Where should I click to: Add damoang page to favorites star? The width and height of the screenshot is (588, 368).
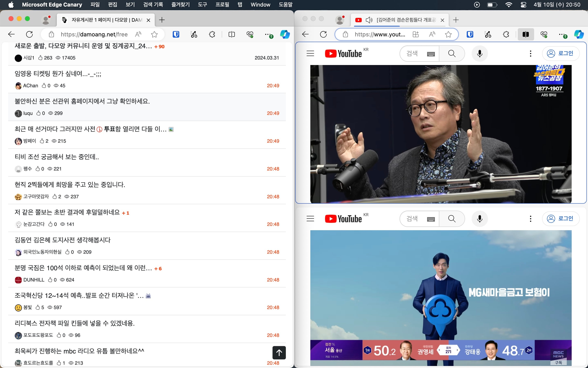click(154, 34)
